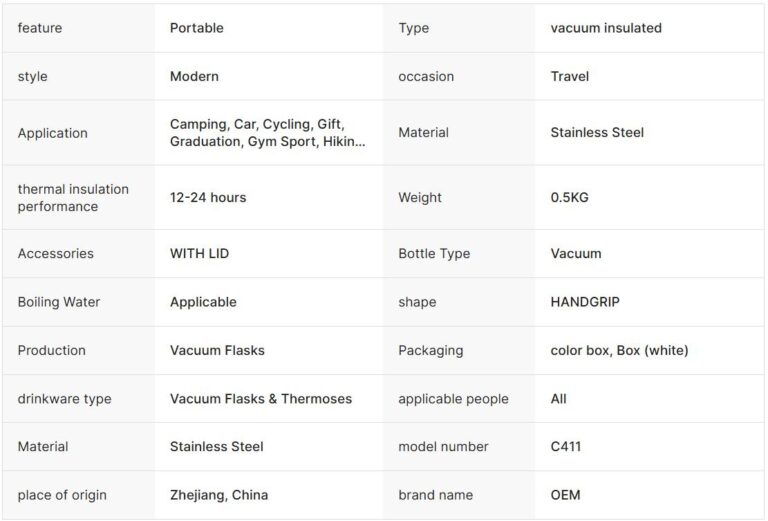
Task: Click the 'Travel' occasion value
Action: [569, 76]
